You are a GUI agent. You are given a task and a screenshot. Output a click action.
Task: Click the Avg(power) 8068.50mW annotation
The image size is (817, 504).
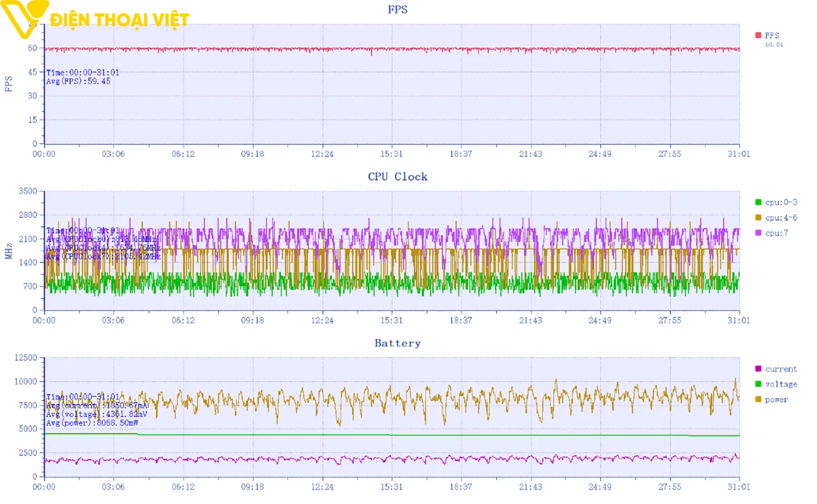[x=92, y=423]
